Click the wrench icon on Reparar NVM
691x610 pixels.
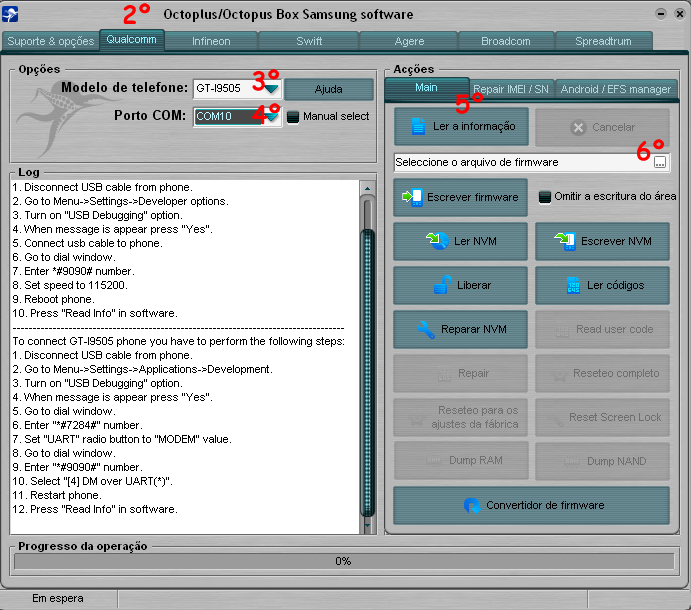426,329
